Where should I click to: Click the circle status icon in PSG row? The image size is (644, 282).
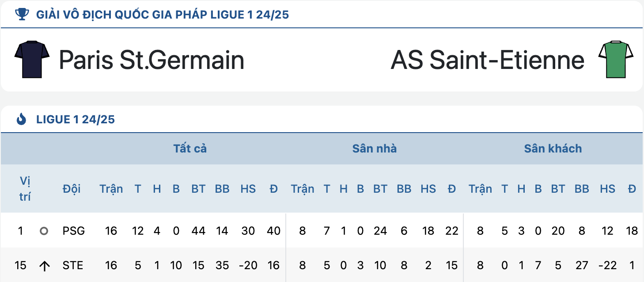(x=44, y=231)
